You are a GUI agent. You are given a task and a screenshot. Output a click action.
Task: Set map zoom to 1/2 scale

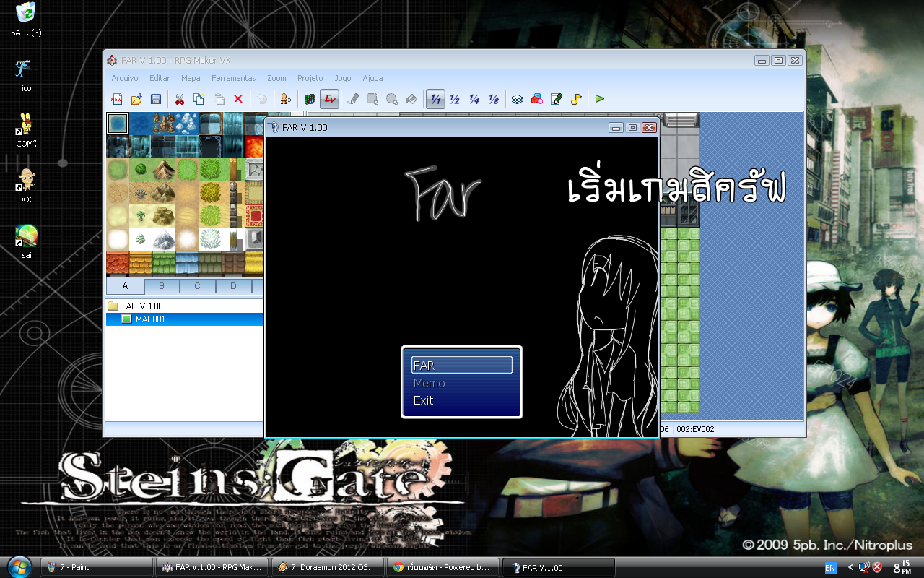pyautogui.click(x=455, y=99)
